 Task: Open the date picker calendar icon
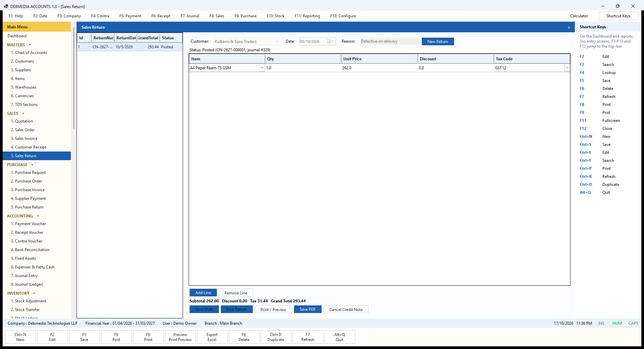[x=330, y=42]
